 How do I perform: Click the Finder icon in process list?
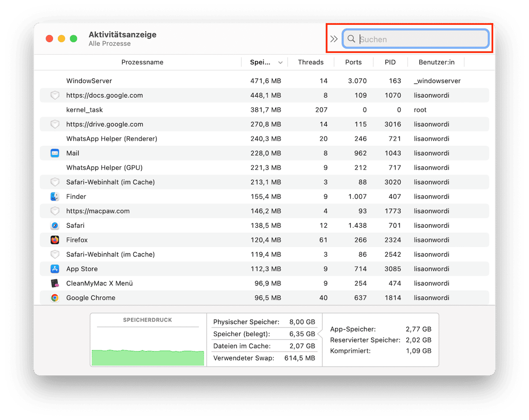tap(55, 197)
